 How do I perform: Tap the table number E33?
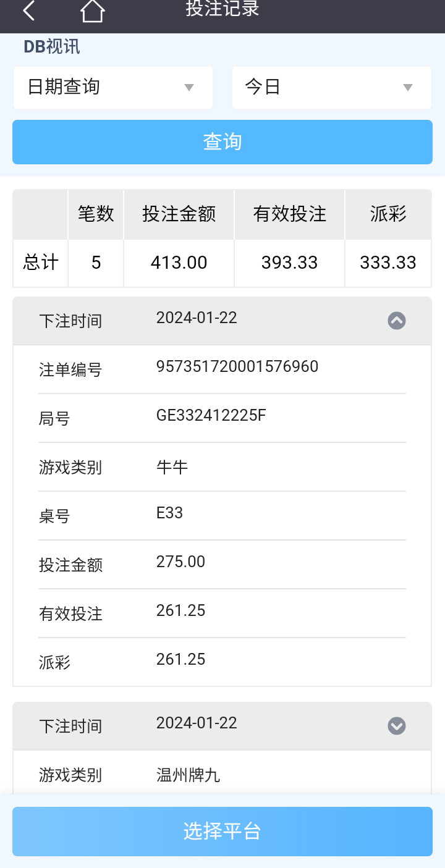click(x=169, y=513)
